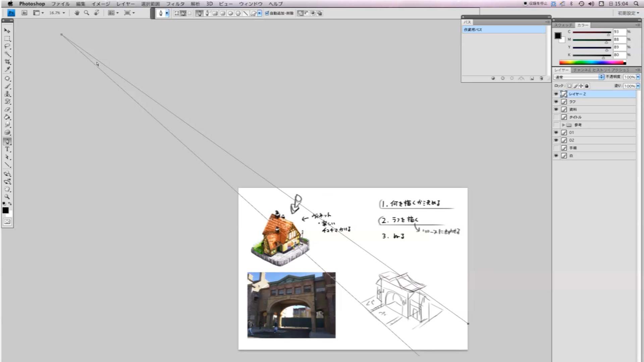Select the Eraser tool
This screenshot has height=362, width=644.
[x=7, y=110]
